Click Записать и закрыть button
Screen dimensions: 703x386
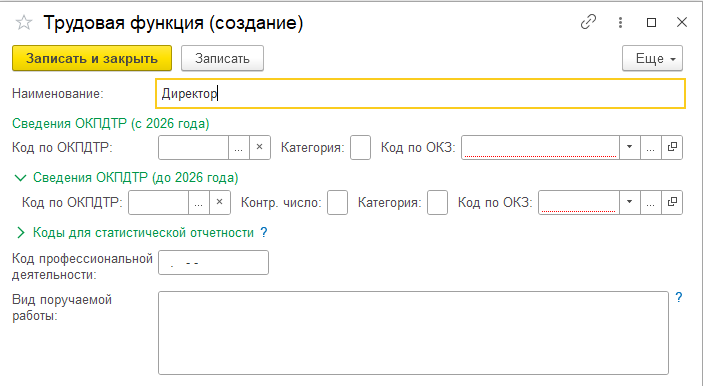(92, 58)
